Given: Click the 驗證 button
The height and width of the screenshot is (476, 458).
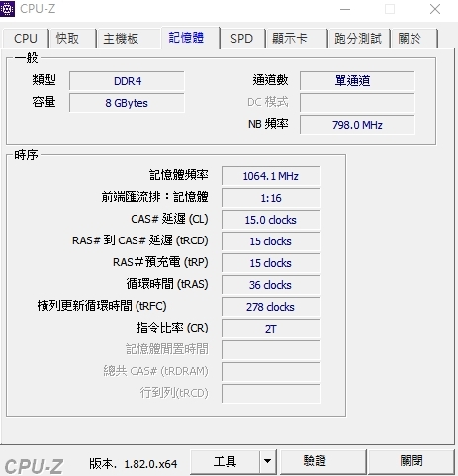Looking at the screenshot, I should tap(322, 461).
